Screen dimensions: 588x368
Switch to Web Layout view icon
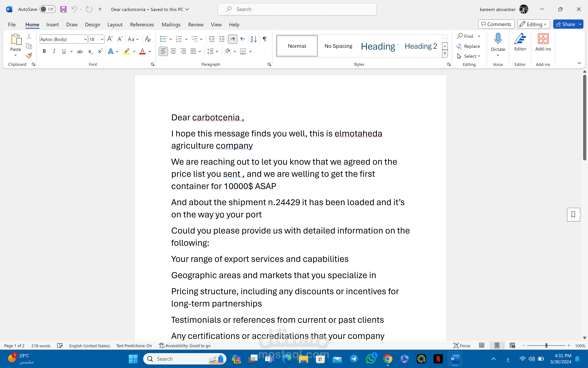pyautogui.click(x=513, y=346)
